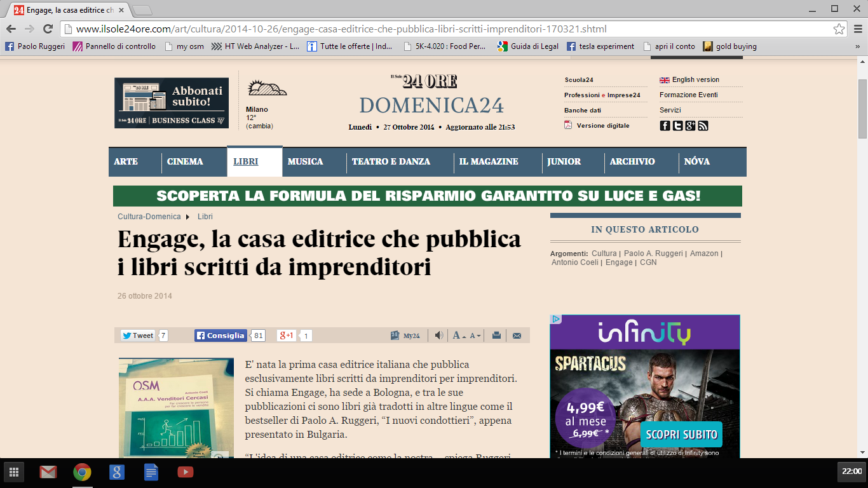The image size is (868, 488).
Task: Open Banche dati link
Action: 583,110
